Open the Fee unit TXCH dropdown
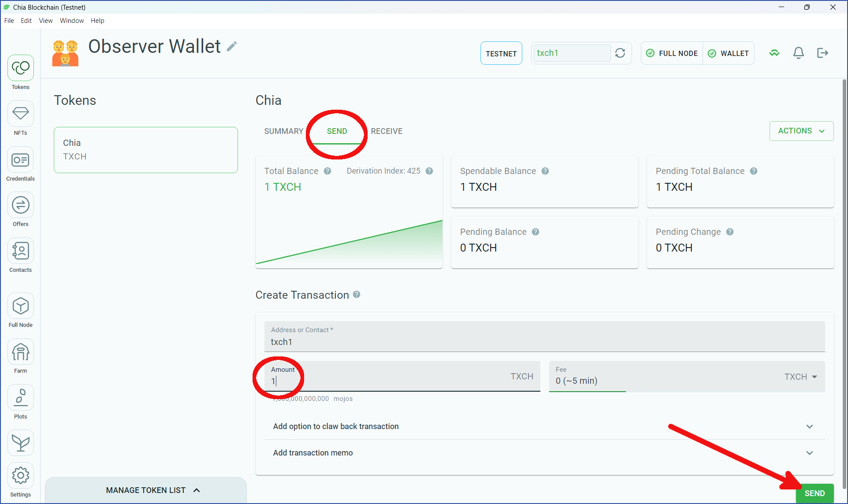848x504 pixels. pyautogui.click(x=801, y=377)
